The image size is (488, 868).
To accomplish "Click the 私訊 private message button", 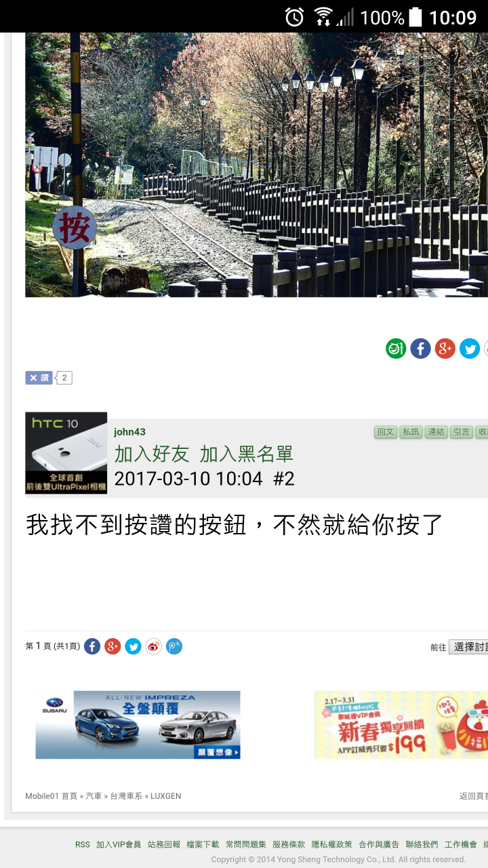I will (x=411, y=432).
